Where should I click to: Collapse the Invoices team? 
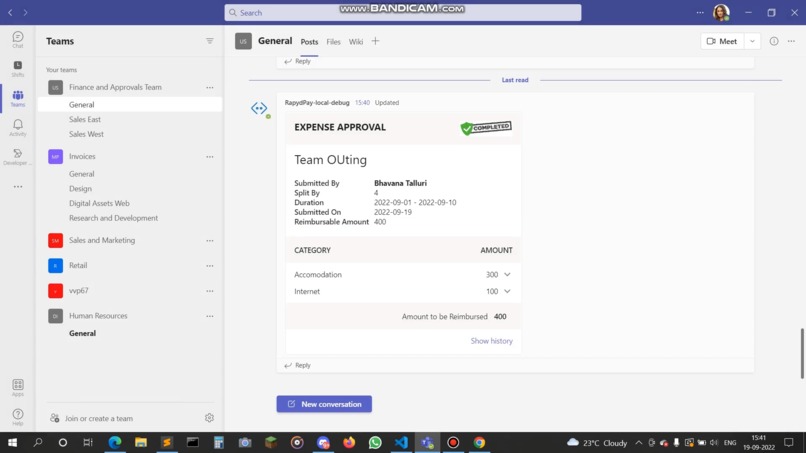[x=82, y=156]
